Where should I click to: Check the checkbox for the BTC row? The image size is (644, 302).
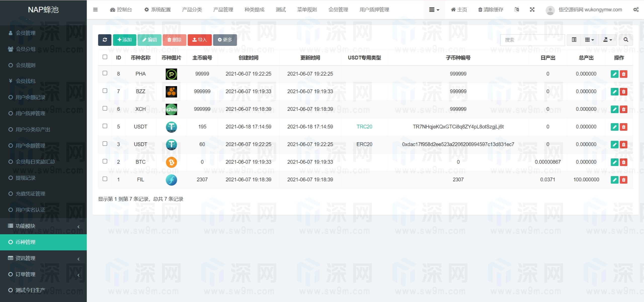click(x=105, y=161)
